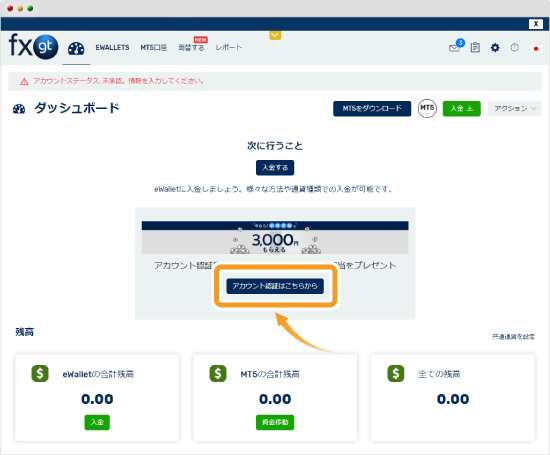Close the top banner with X
The width and height of the screenshot is (550, 455).
pyautogui.click(x=536, y=24)
